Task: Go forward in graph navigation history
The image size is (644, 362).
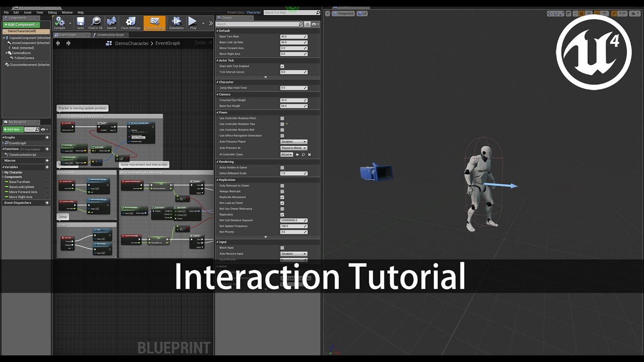Action: pos(68,43)
